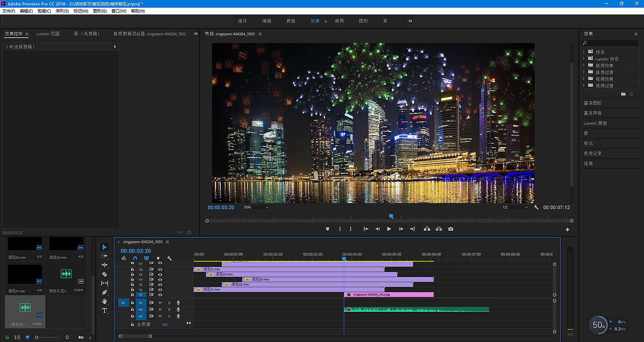Viewport: 644px width, 342px height.
Task: Click the Lift button
Action: click(427, 229)
